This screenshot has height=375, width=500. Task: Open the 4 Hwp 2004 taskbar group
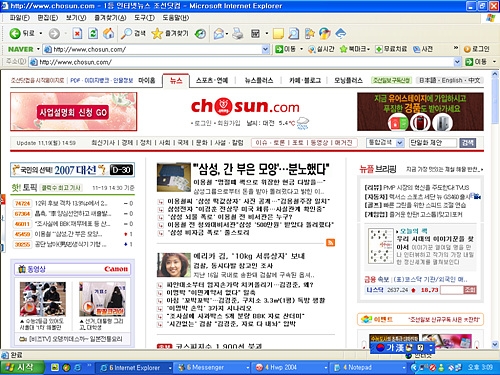coord(290,368)
